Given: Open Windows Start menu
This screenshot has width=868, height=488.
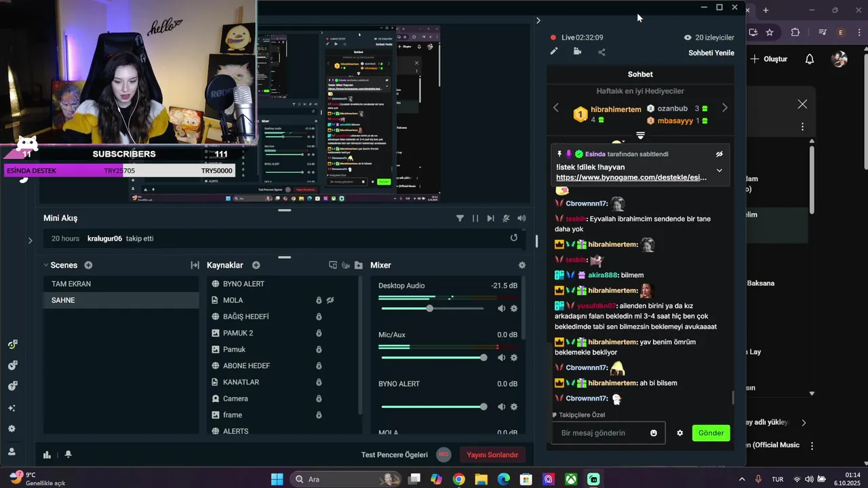Looking at the screenshot, I should point(277,479).
